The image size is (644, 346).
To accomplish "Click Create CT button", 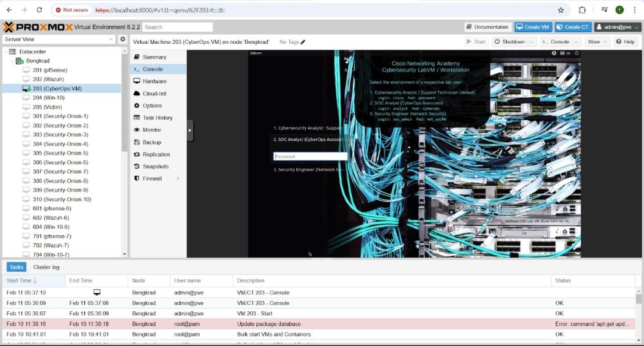I will tap(573, 27).
